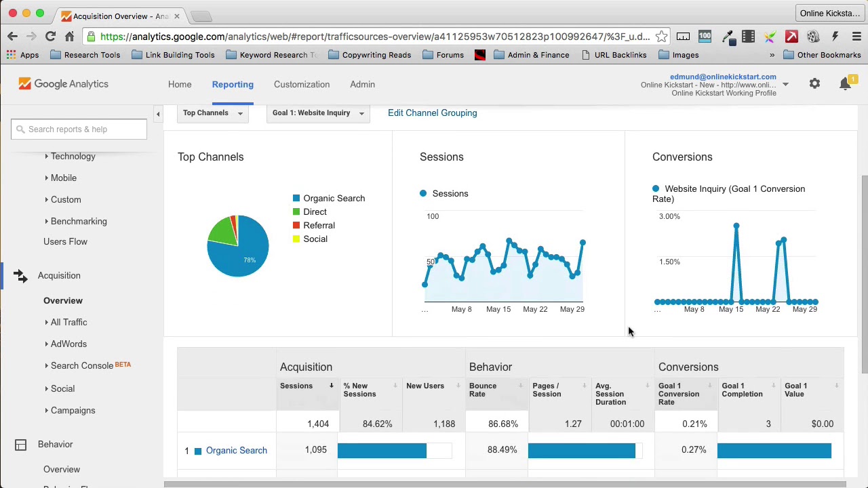Open the Apps shortcut in bookmarks bar
Image resolution: width=868 pixels, height=488 pixels.
click(x=22, y=55)
